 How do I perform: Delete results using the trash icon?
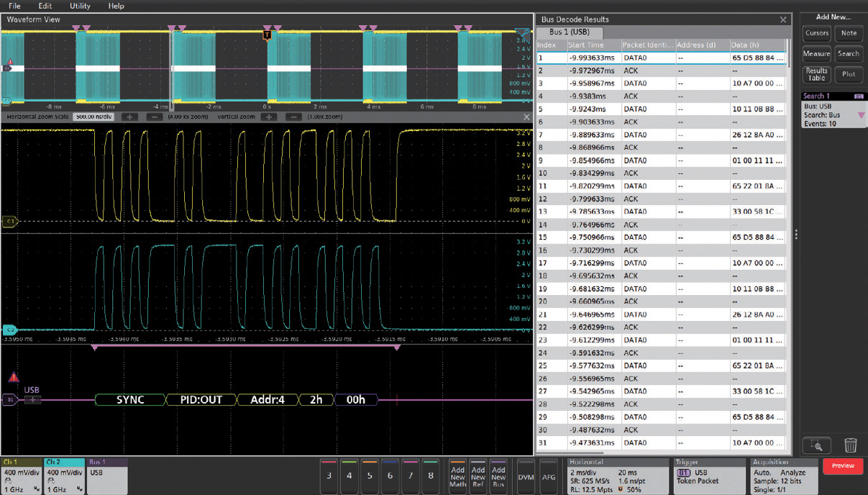pos(851,445)
